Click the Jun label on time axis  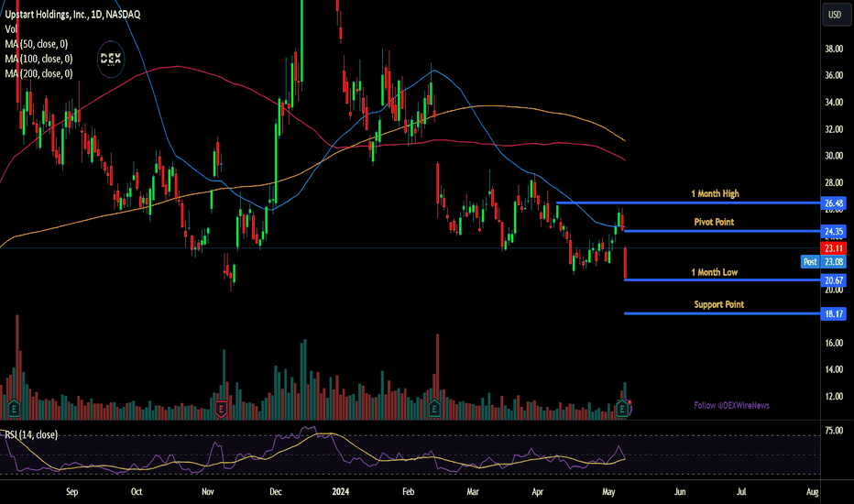pyautogui.click(x=680, y=491)
